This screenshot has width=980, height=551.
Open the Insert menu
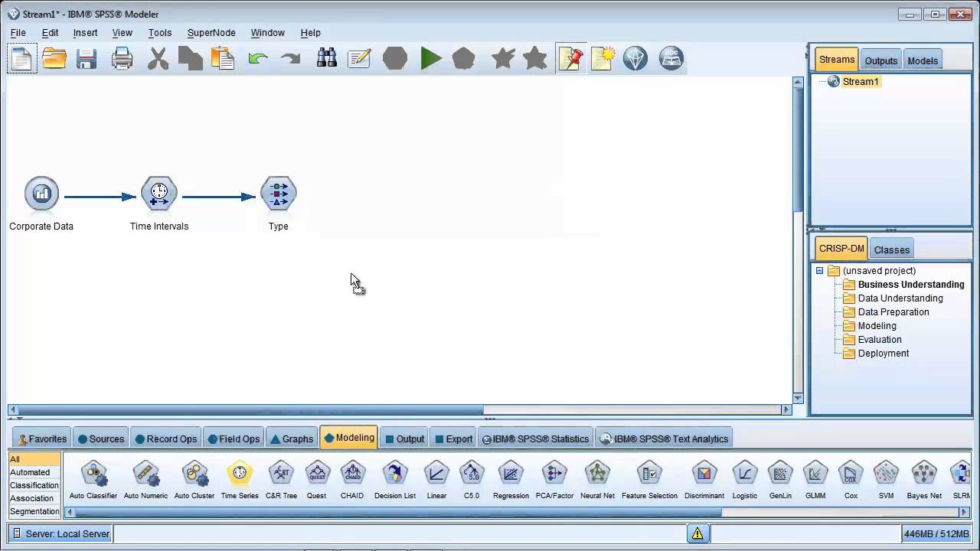pos(85,33)
